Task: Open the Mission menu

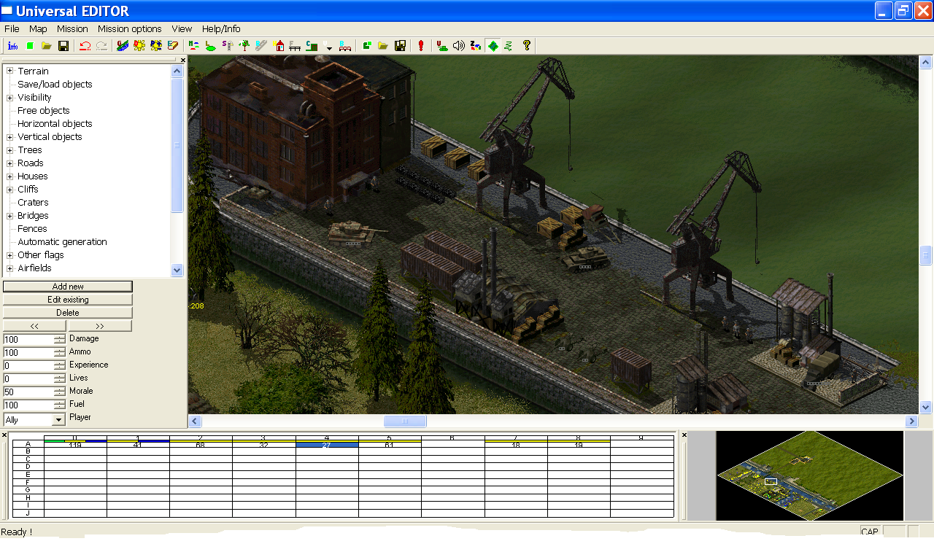Action: [x=72, y=29]
